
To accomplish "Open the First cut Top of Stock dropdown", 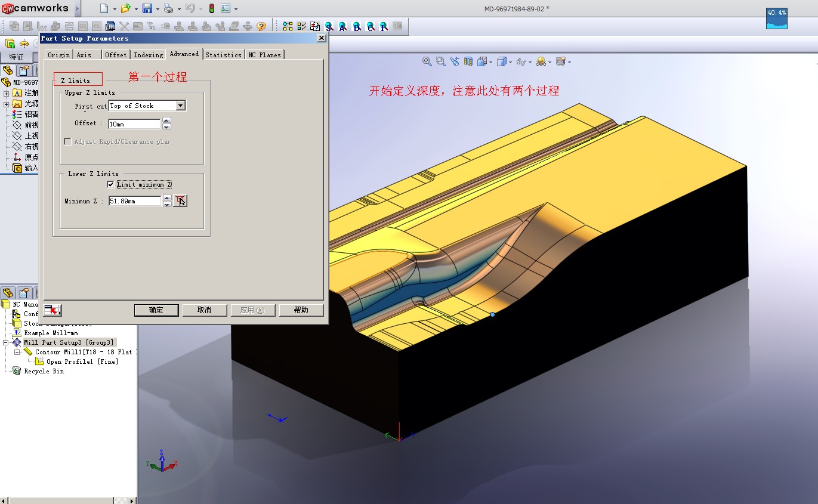I will 181,106.
